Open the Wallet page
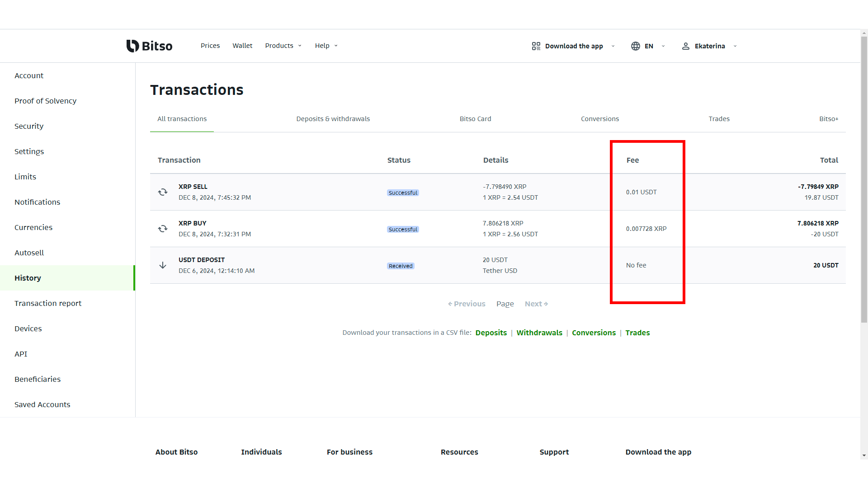Viewport: 868px width, 488px height. coord(242,46)
